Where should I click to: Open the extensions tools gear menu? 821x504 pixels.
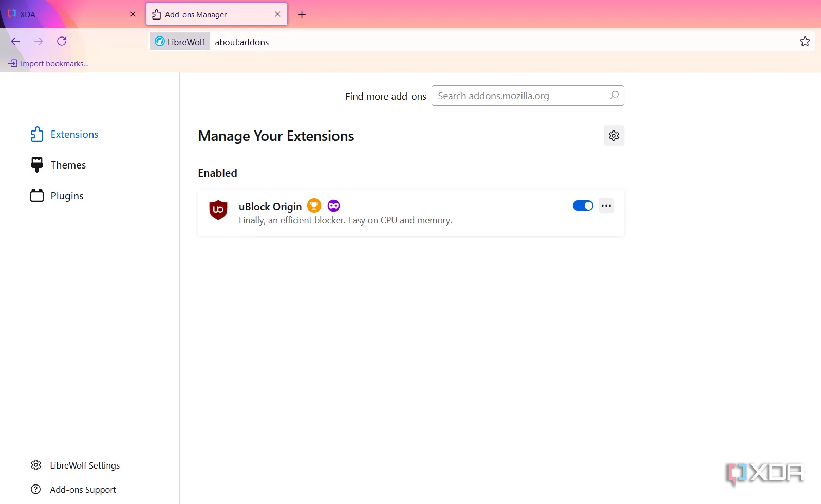[613, 136]
